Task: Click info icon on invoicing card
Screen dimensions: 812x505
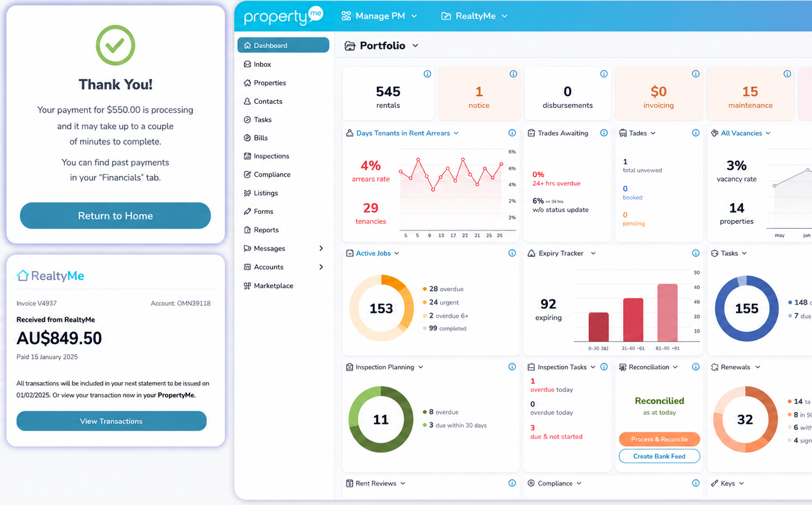Action: click(696, 74)
